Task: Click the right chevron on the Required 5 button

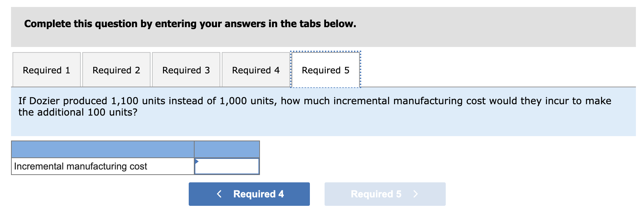Action: coord(416,194)
